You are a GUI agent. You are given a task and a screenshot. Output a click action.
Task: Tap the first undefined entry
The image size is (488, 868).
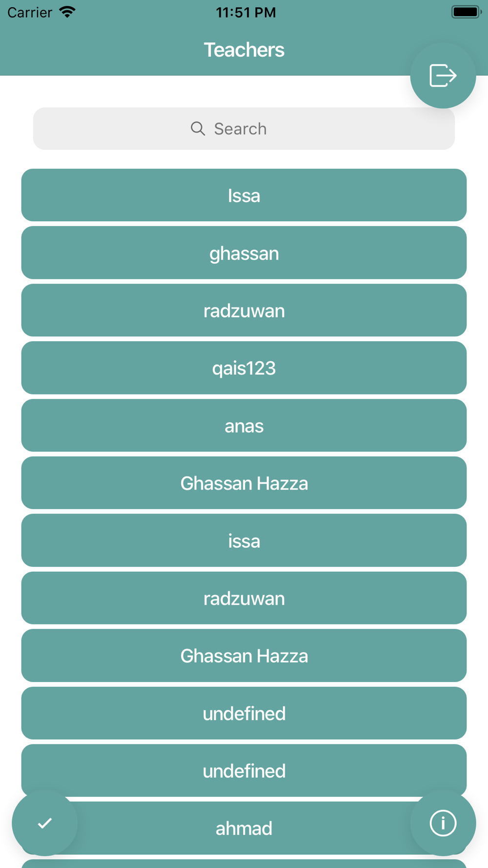pos(244,714)
